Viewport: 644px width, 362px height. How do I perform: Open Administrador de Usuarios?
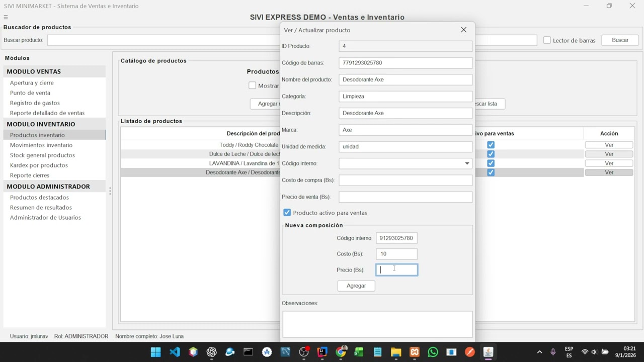[x=45, y=217]
